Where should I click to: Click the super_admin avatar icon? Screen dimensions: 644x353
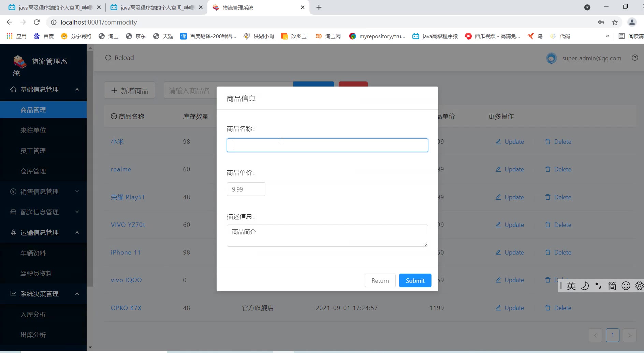click(x=551, y=58)
